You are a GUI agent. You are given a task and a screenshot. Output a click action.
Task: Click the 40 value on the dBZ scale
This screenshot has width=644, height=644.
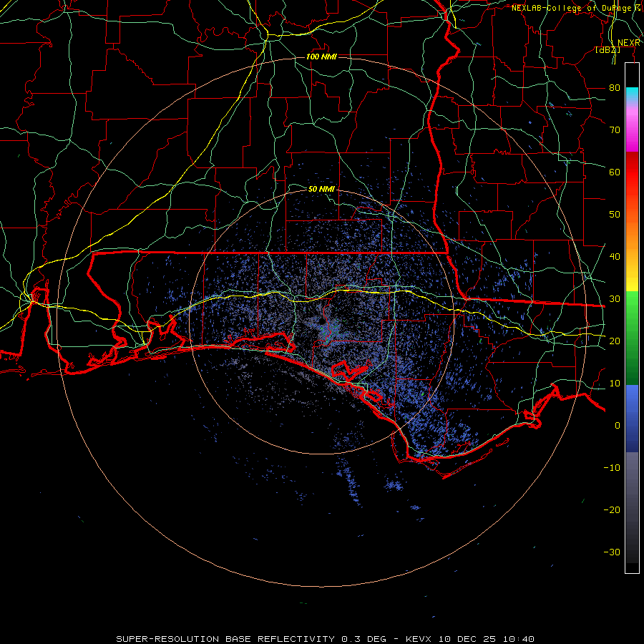point(615,257)
